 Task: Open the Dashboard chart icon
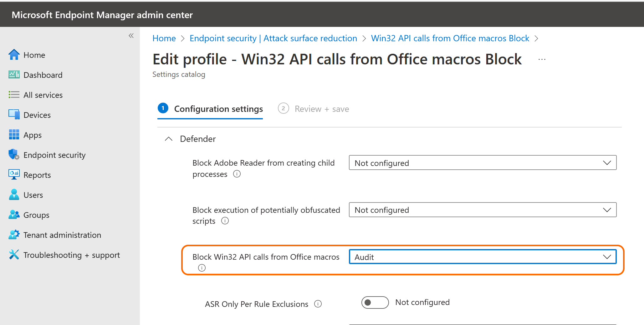coord(14,75)
